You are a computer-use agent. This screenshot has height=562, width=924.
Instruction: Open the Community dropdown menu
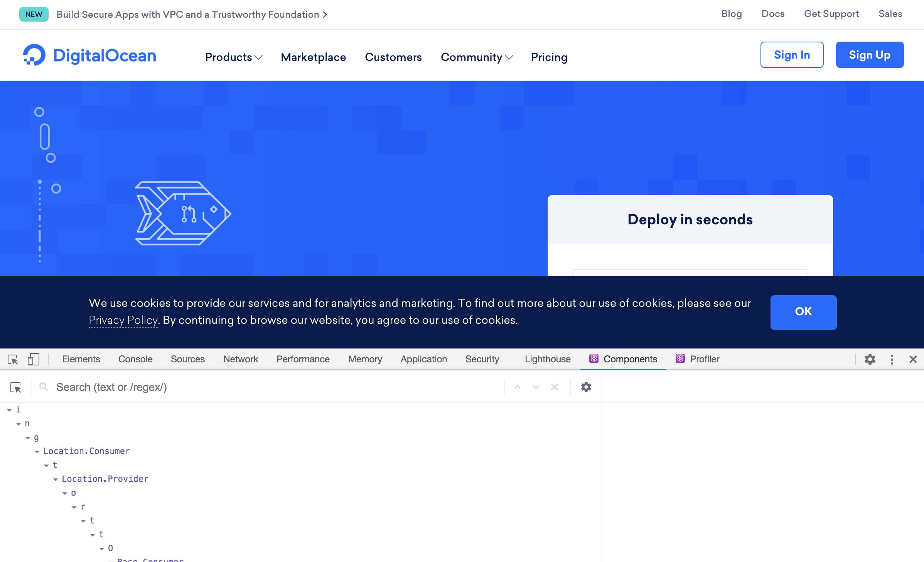click(477, 57)
